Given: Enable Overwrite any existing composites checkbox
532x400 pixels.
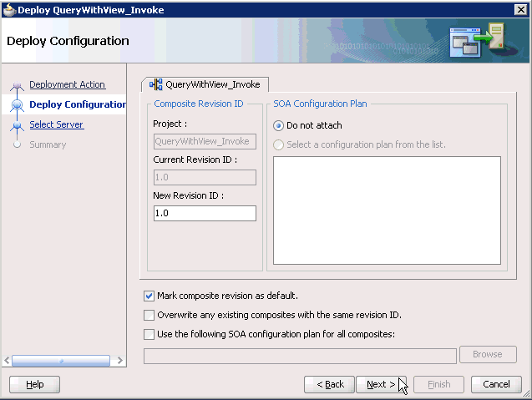Looking at the screenshot, I should (x=149, y=315).
